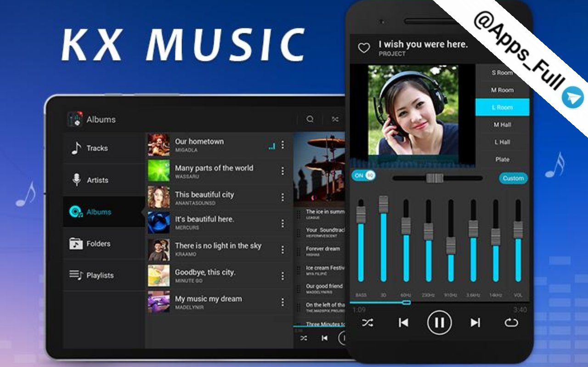Screen dimensions: 588x367
Task: Click the now-playing equalizer indicator on Our hometown
Action: pyautogui.click(x=271, y=146)
